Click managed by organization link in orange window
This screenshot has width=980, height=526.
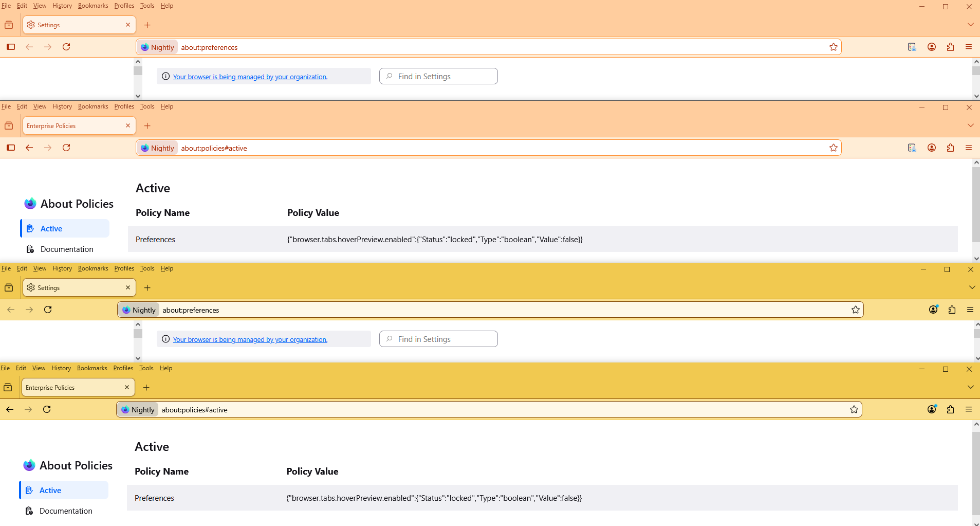pos(250,77)
